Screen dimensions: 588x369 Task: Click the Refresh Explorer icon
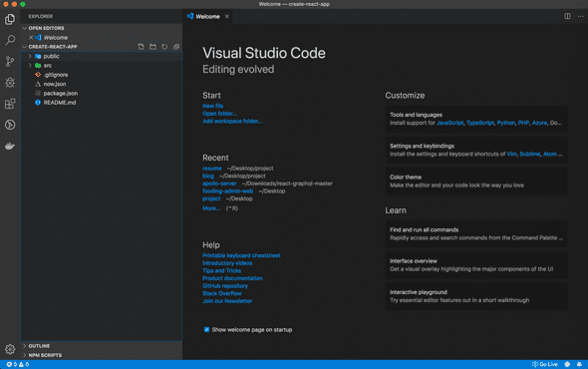164,47
